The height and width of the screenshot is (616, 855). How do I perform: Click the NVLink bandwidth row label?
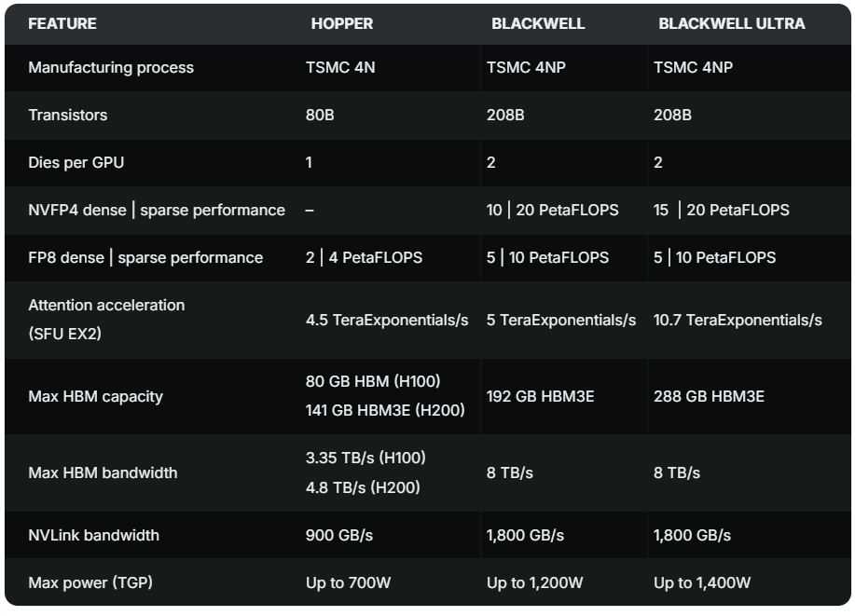pos(94,535)
